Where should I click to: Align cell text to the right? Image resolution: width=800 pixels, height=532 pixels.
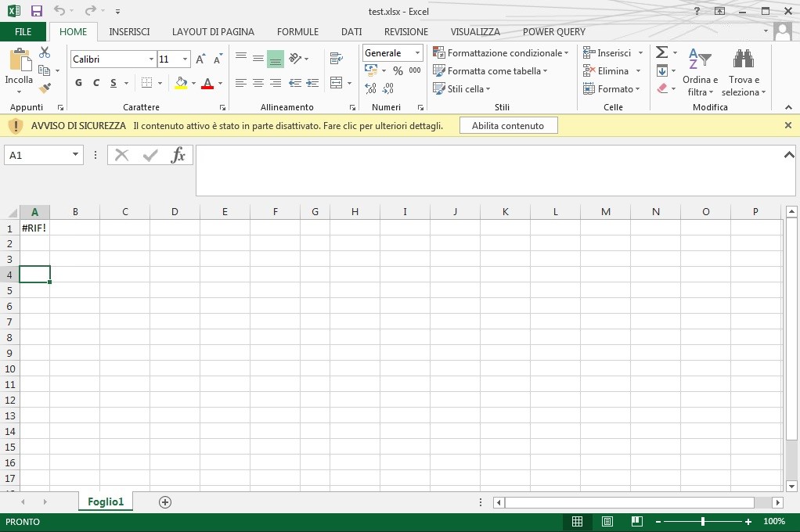coord(276,83)
